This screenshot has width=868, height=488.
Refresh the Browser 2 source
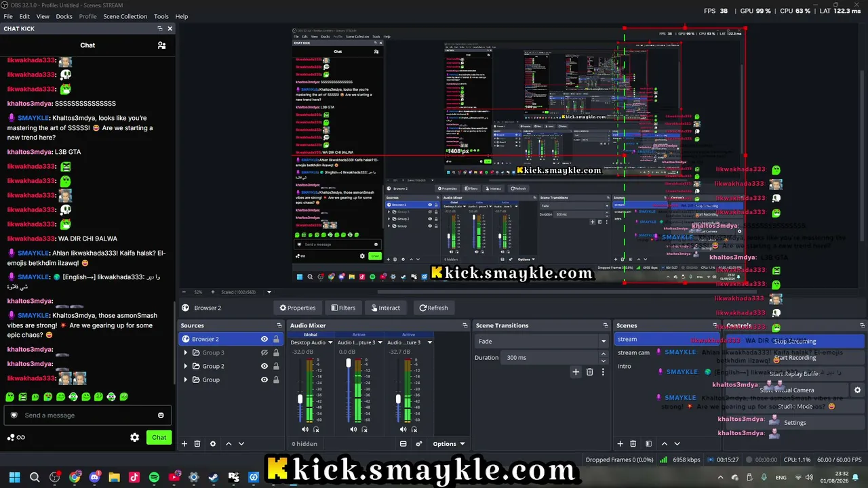[433, 308]
